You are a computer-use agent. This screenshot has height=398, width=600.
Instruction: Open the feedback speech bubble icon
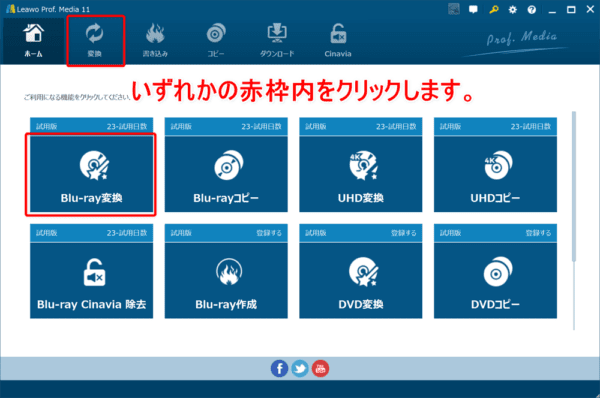pyautogui.click(x=473, y=10)
